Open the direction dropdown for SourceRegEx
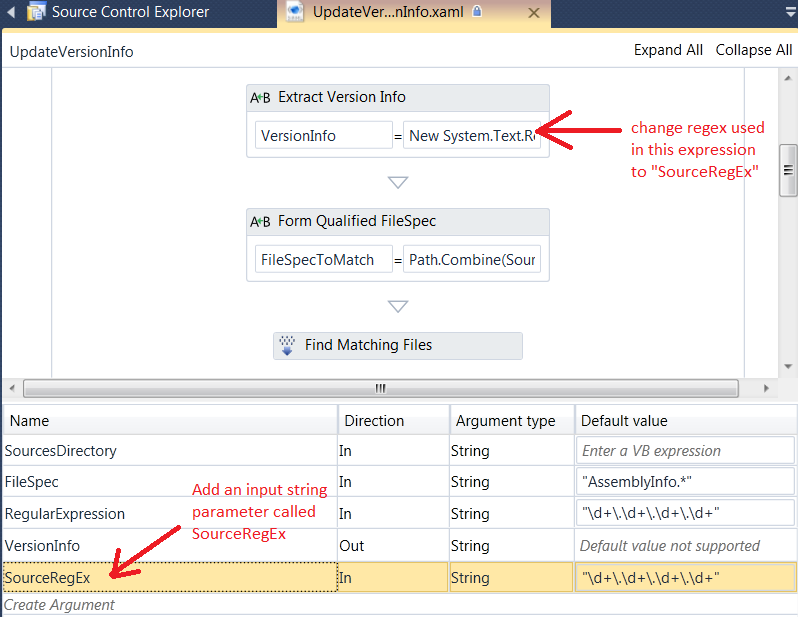This screenshot has height=617, width=798. [x=393, y=577]
